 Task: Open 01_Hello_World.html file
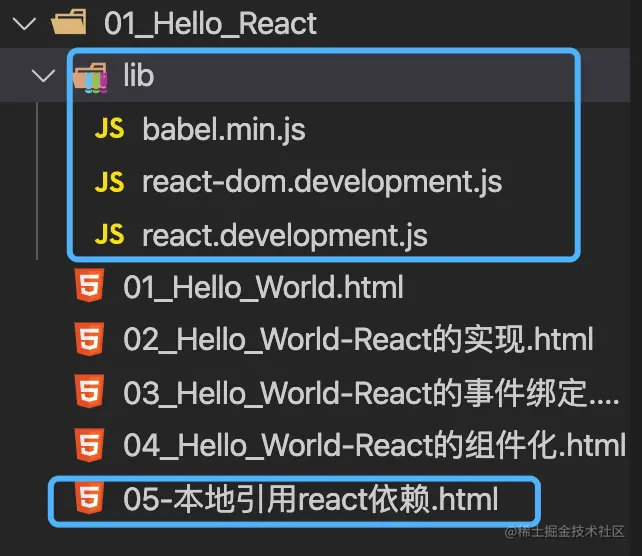[263, 287]
